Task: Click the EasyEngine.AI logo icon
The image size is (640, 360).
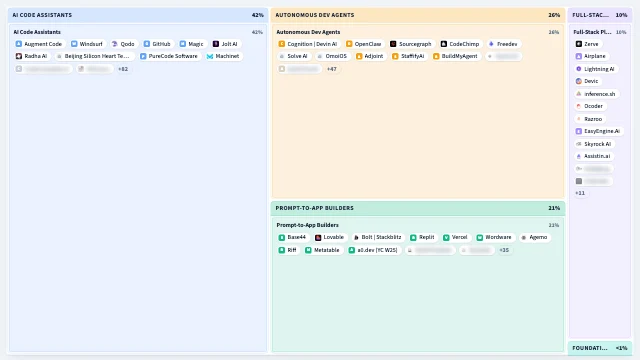Action: point(579,131)
